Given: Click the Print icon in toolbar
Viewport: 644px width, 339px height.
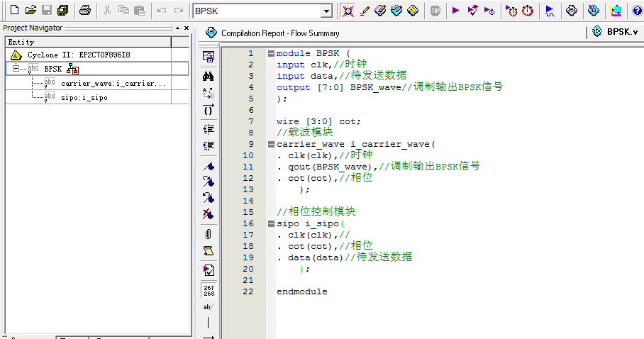Looking at the screenshot, I should click(x=85, y=11).
